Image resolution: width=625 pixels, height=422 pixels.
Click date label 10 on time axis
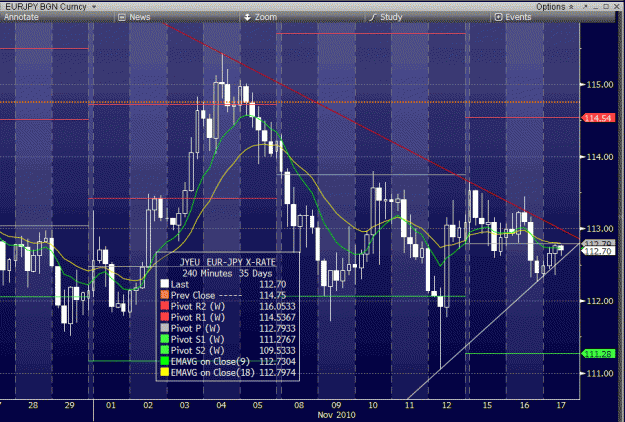pos(373,405)
